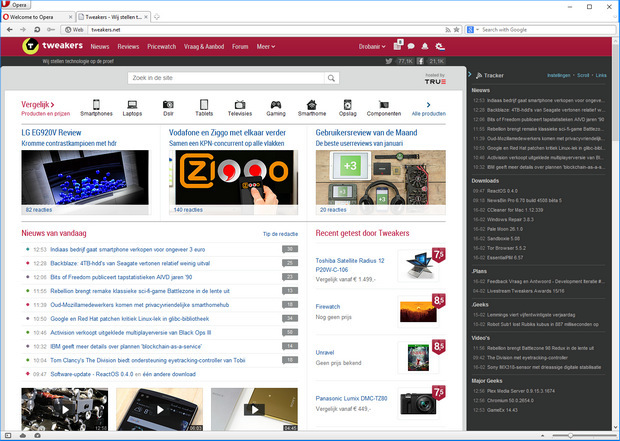
Task: Focus the Search with Google field
Action: (548, 30)
